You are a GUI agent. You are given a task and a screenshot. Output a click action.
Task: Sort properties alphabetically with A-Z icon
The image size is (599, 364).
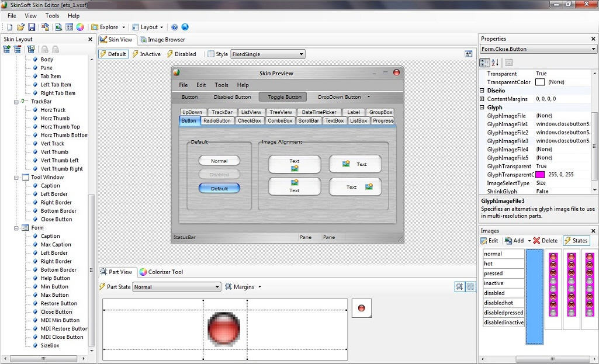tap(495, 63)
